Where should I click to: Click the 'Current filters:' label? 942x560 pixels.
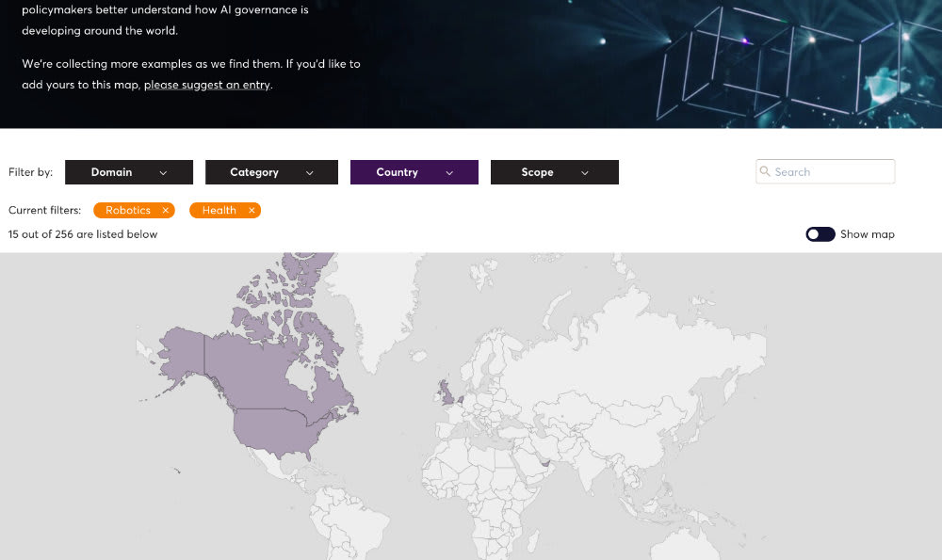[x=44, y=210]
